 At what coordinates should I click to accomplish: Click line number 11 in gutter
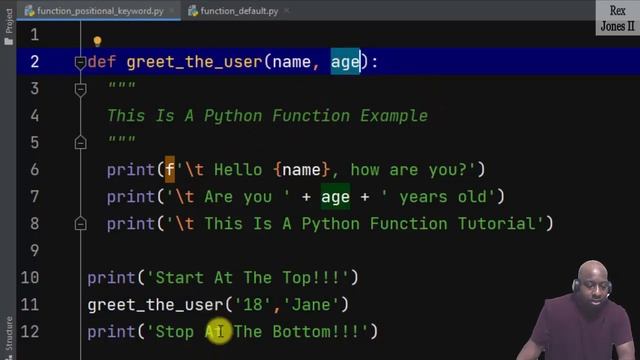[29, 304]
